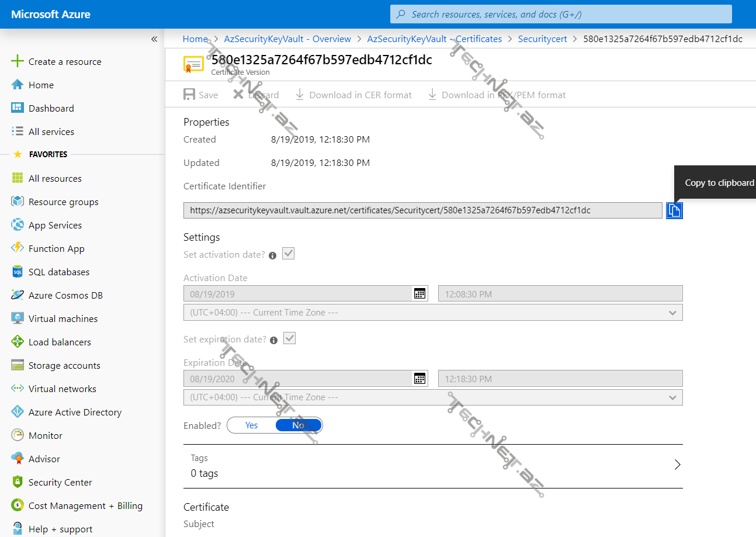
Task: Click the Azure Cosmos DB planet icon
Action: [18, 296]
